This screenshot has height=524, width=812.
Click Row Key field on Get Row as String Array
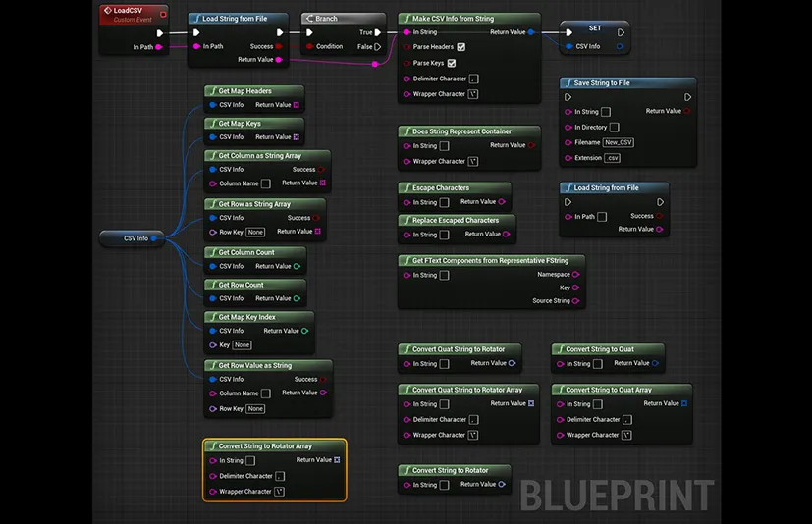[255, 233]
